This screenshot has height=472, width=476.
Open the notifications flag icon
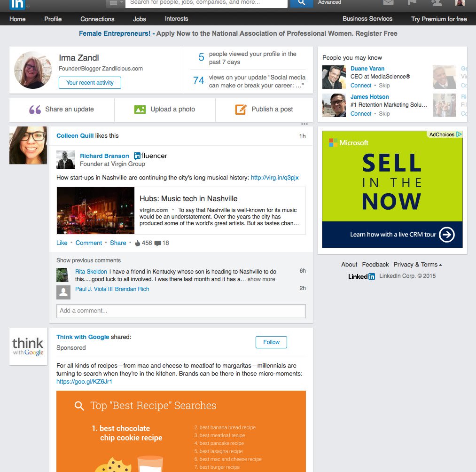tap(412, 3)
